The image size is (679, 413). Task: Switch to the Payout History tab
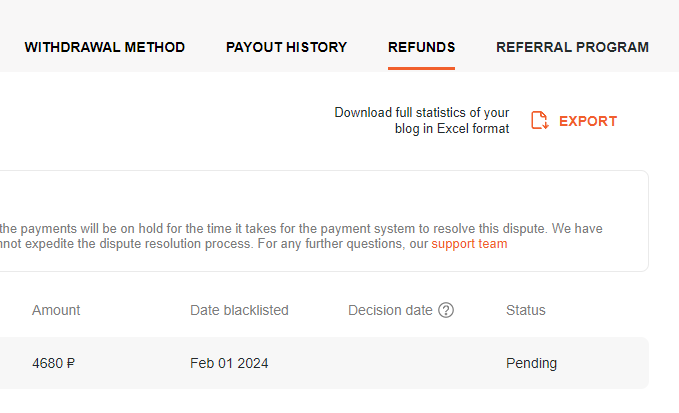(286, 47)
